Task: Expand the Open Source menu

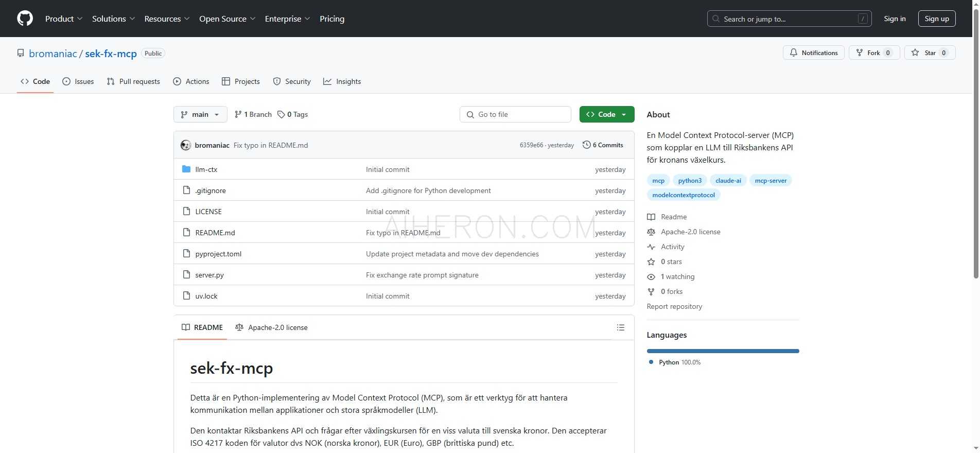Action: point(227,19)
